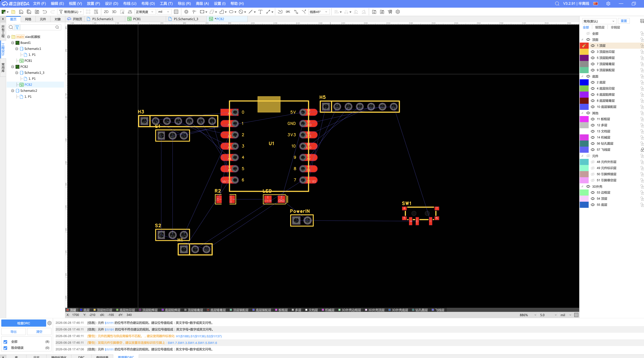644x358 pixels.
Task: Uncheck the 全部 checkbox in DRC panel
Action: click(5, 342)
